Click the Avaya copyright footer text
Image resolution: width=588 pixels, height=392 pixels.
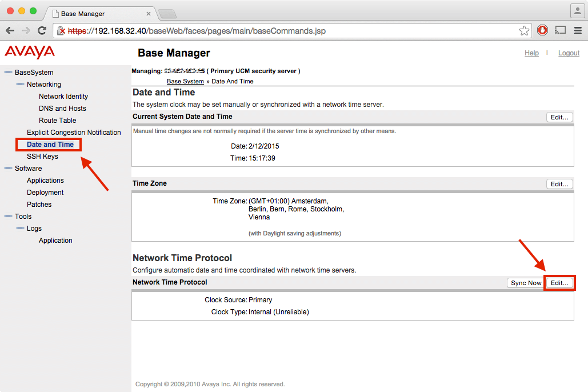[x=210, y=384]
